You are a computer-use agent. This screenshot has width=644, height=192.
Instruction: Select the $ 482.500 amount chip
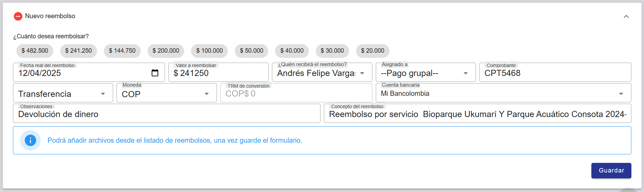tap(35, 51)
